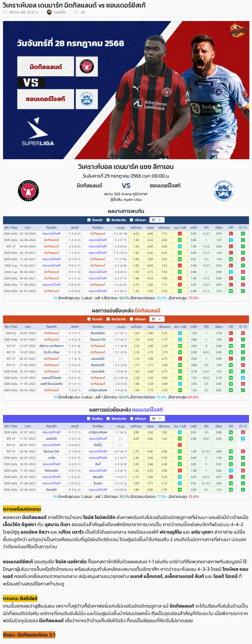Click the Sønderjyske crest beside the ซอนเดอร์โจสกี banner label
Viewport: 252px width, 644px height.
(87, 99)
